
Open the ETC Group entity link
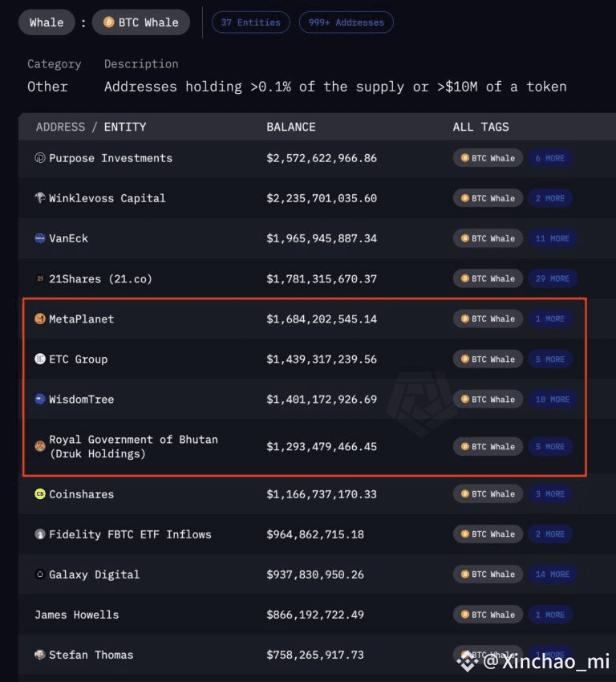click(x=78, y=359)
